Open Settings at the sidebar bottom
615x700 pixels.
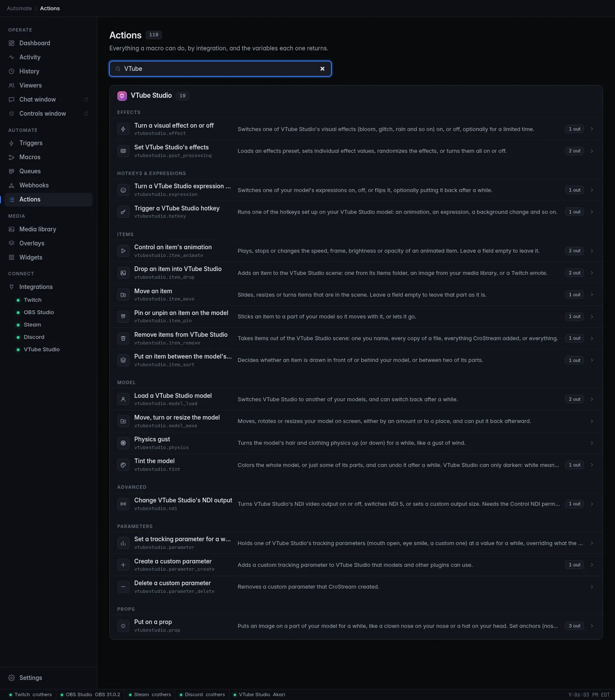coord(48,678)
